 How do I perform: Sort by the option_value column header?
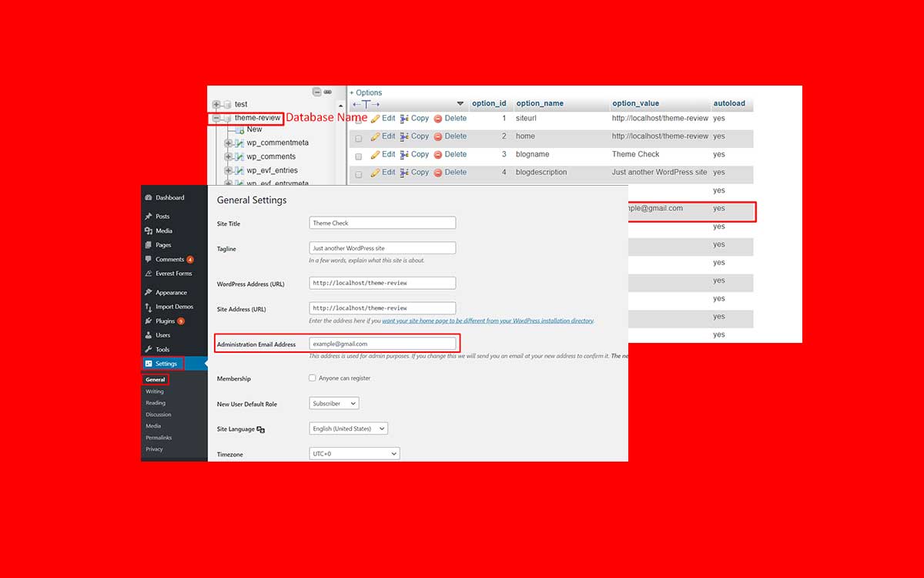pyautogui.click(x=636, y=104)
